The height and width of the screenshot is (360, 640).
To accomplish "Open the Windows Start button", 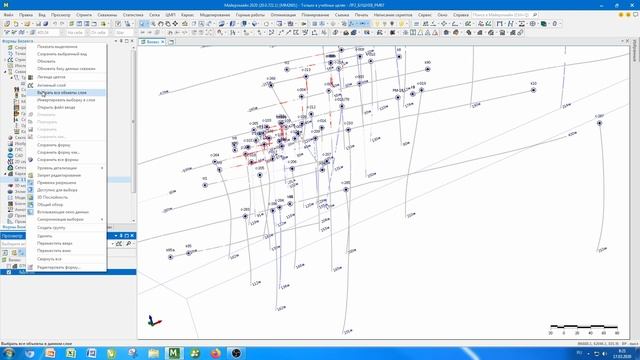I will 8,353.
